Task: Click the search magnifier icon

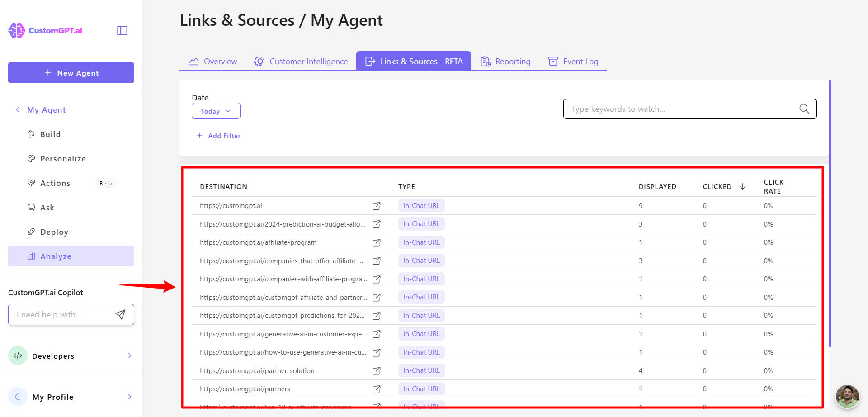Action: (x=804, y=109)
